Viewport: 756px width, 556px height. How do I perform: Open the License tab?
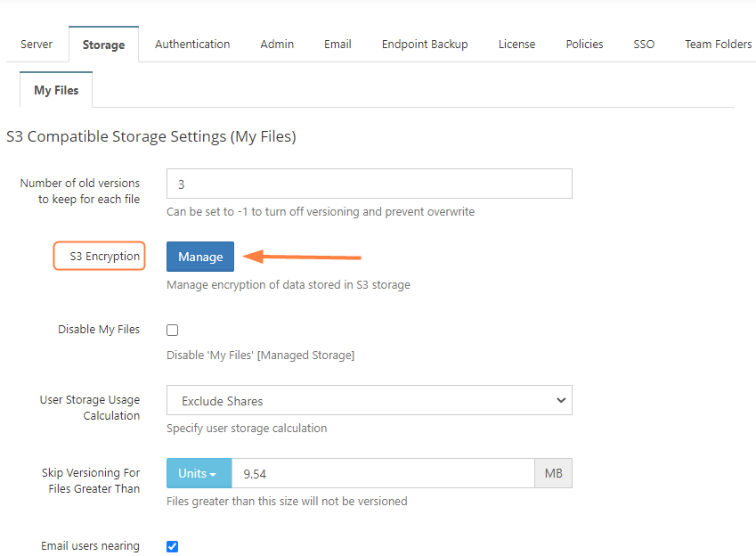click(x=516, y=44)
